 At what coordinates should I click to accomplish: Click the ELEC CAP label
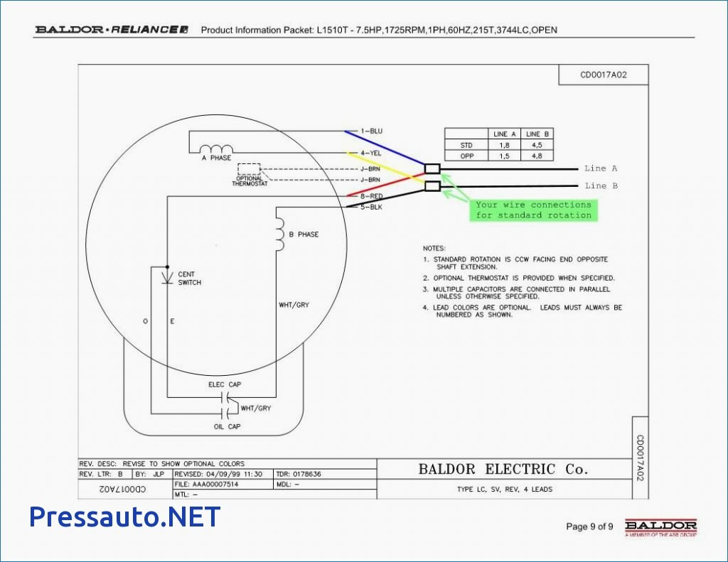(225, 384)
